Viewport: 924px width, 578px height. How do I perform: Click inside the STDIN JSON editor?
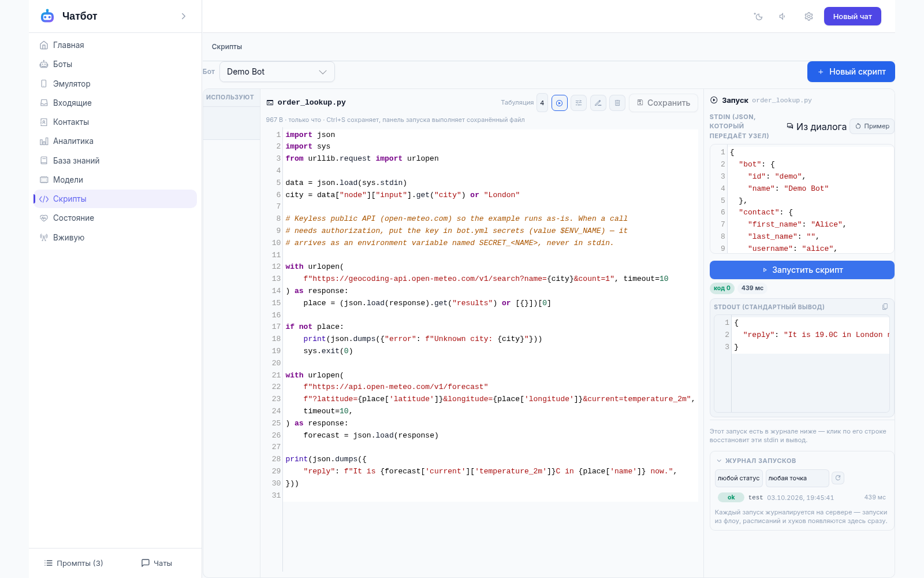(802, 199)
